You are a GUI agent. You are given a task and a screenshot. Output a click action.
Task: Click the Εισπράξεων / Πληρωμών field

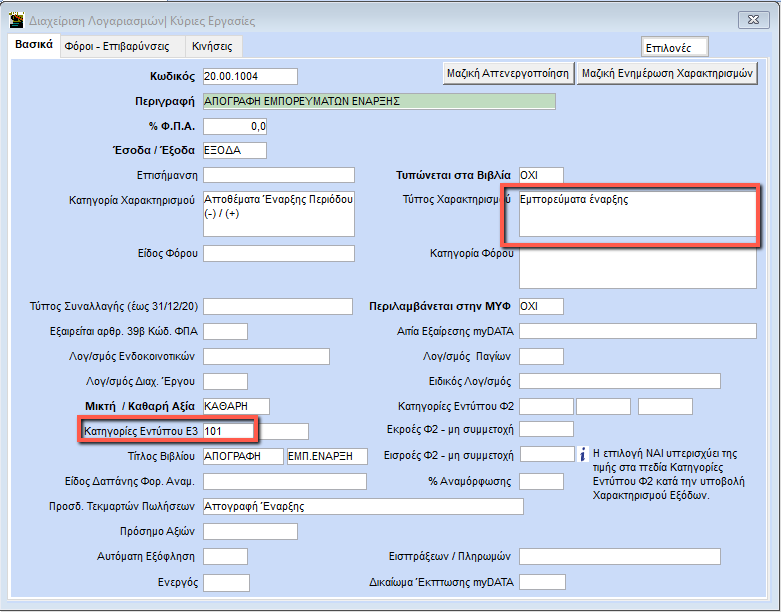click(x=620, y=556)
